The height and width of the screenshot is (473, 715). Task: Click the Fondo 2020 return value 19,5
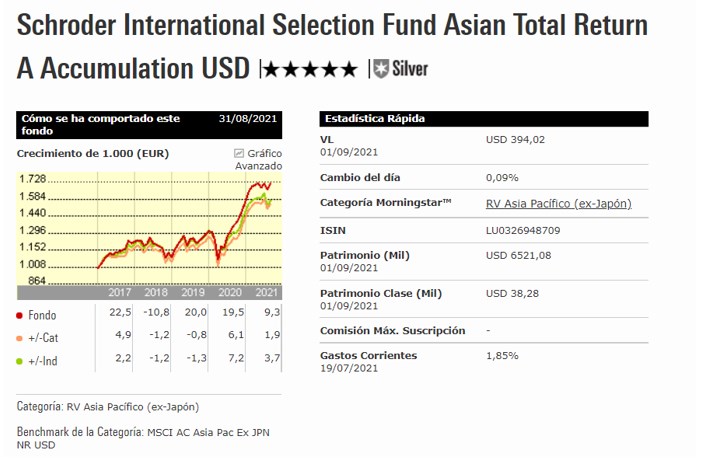coord(231,315)
